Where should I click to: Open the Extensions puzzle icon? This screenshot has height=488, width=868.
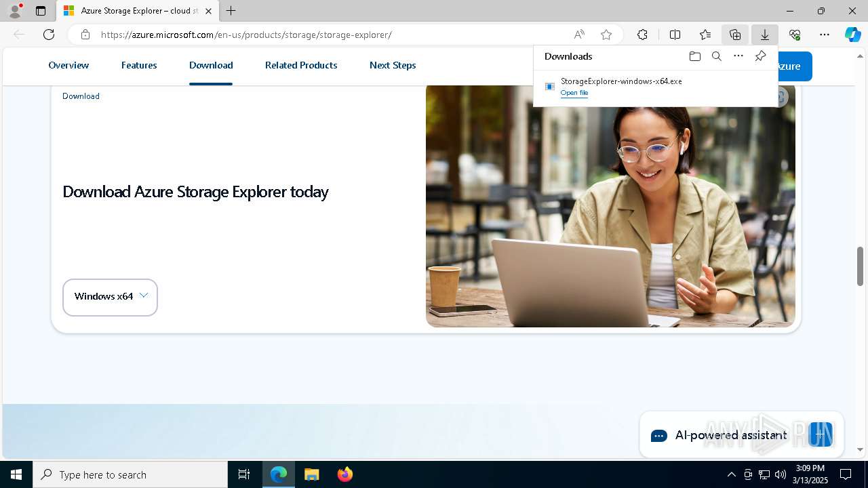[642, 35]
